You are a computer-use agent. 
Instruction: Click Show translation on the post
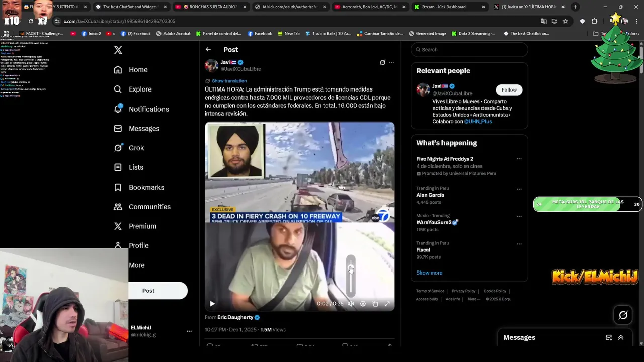click(x=229, y=81)
